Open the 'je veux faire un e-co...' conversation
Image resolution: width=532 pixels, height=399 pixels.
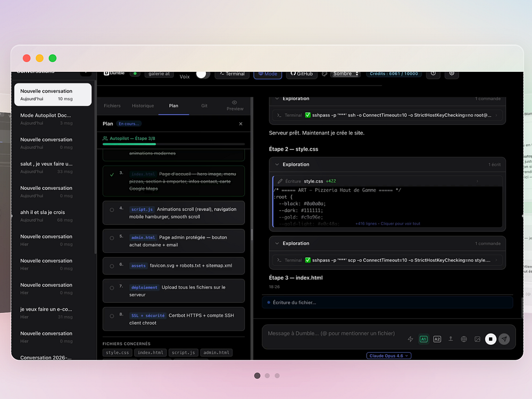pos(53,313)
